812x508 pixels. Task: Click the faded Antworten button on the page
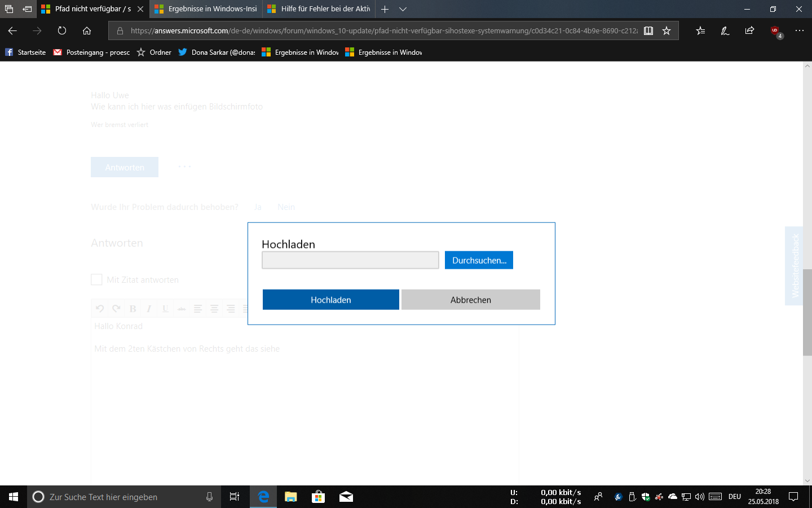point(125,167)
